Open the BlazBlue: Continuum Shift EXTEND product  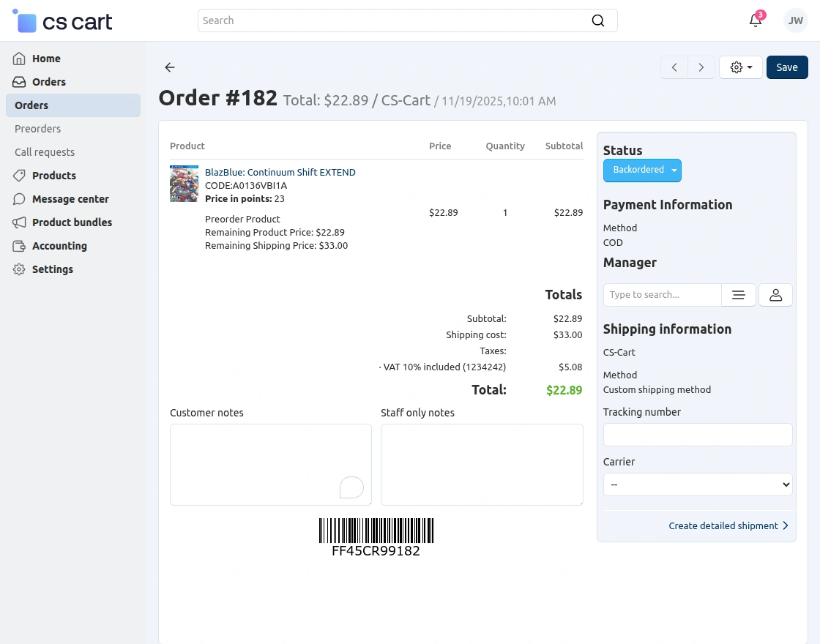pos(280,172)
